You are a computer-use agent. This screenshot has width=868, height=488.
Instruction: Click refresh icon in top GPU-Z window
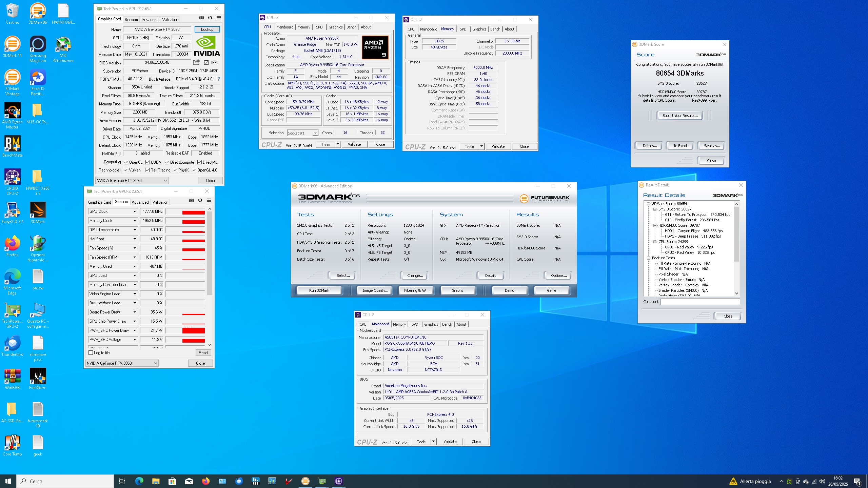pyautogui.click(x=210, y=18)
